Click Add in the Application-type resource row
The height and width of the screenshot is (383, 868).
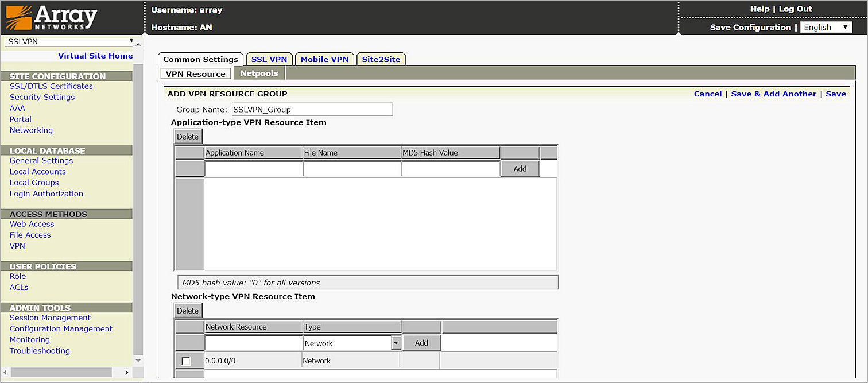[519, 168]
